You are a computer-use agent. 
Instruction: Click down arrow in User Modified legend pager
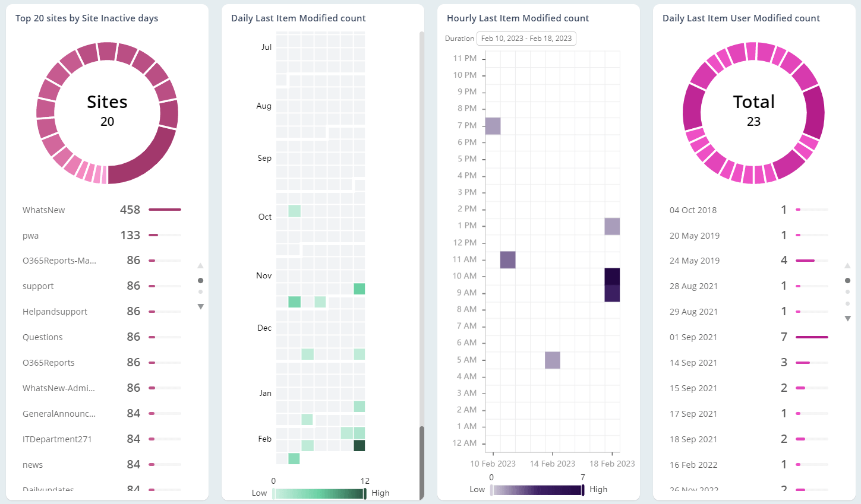click(x=847, y=319)
